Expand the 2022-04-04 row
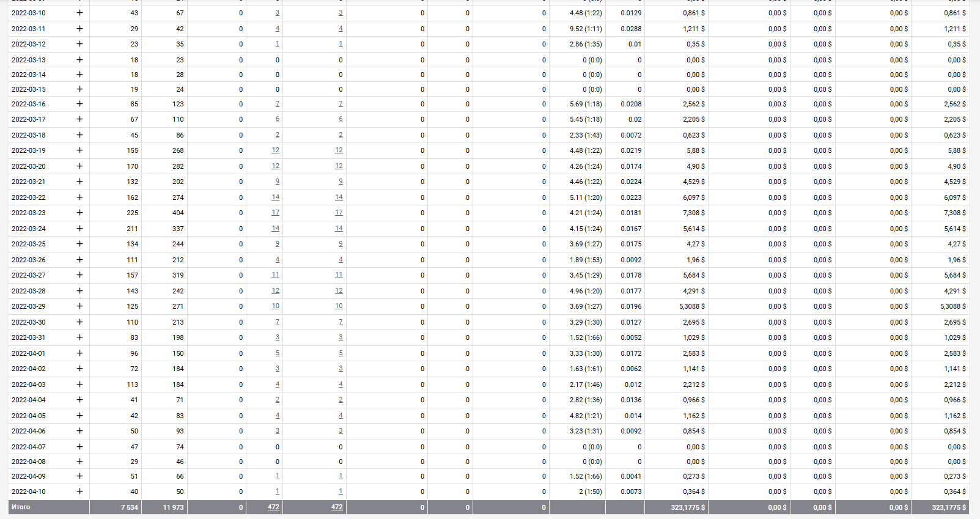This screenshot has width=980, height=519. pos(79,400)
